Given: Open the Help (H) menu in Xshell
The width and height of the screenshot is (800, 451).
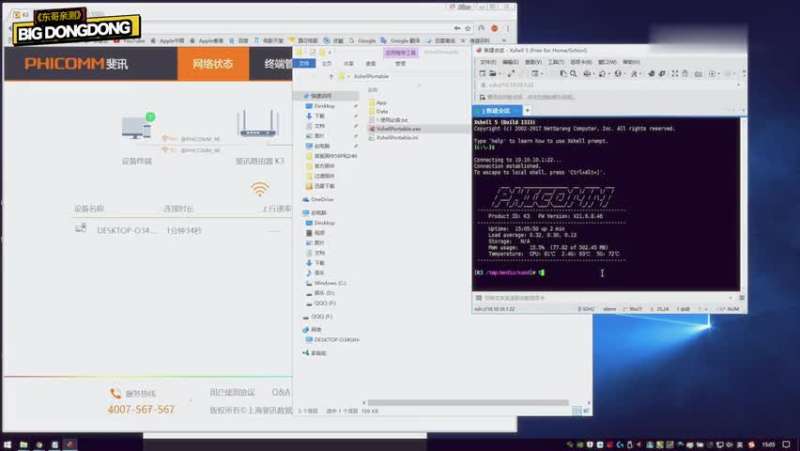Looking at the screenshot, I should click(631, 62).
